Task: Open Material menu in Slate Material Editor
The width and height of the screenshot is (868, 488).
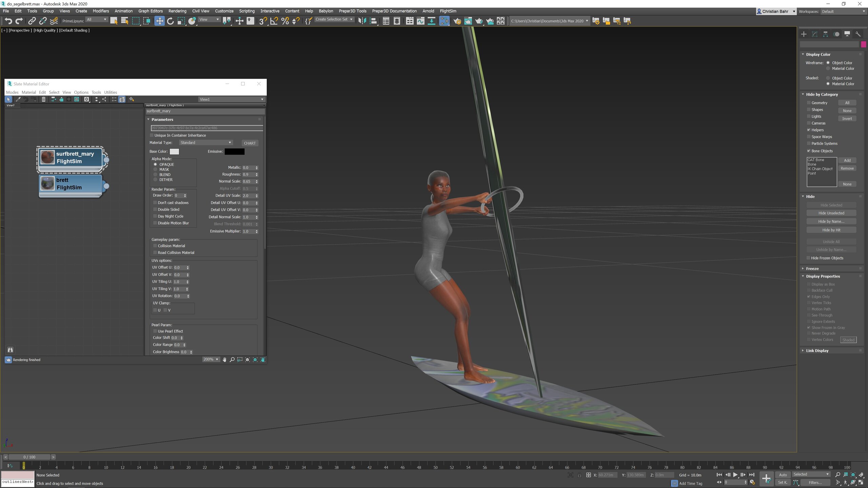Action: click(28, 92)
